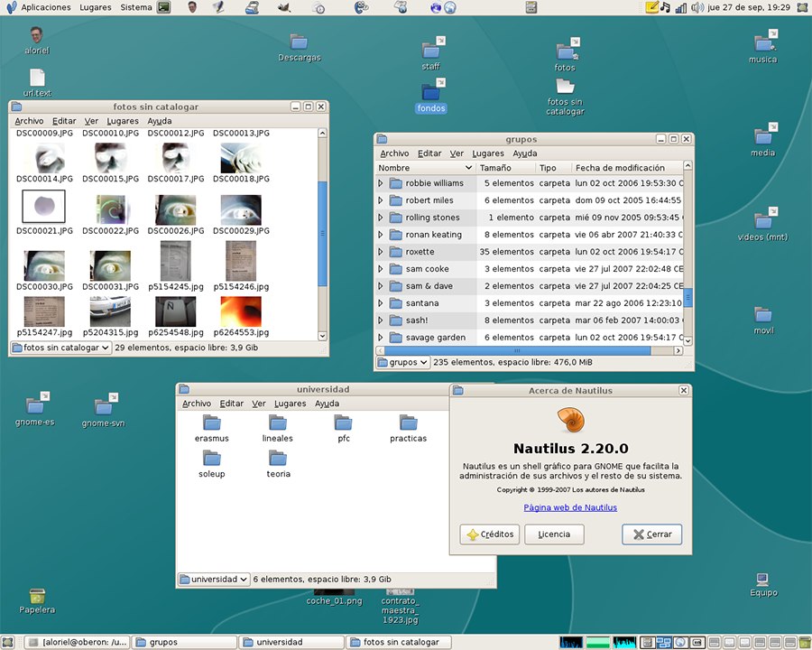
Task: Select the erasmus folder in universidad window
Action: [212, 422]
